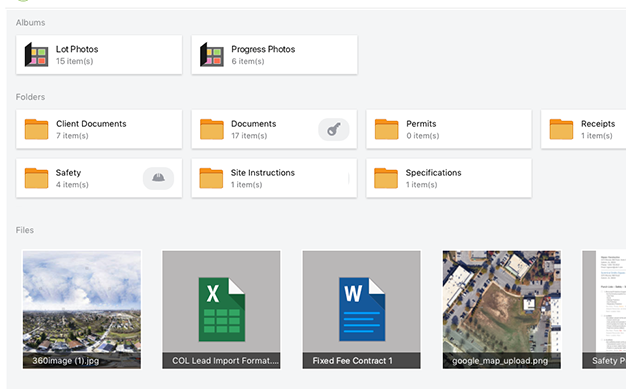Click the Permits folder name
This screenshot has height=389, width=626.
(421, 124)
